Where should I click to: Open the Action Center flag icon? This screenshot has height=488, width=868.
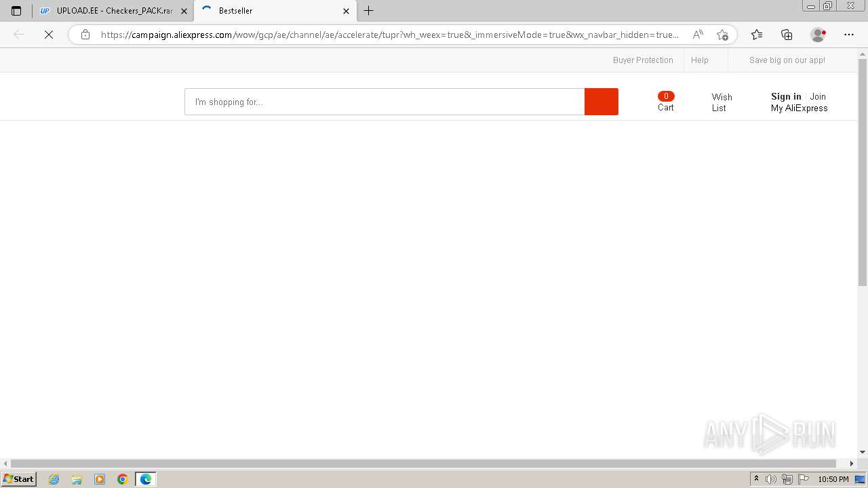coord(804,479)
